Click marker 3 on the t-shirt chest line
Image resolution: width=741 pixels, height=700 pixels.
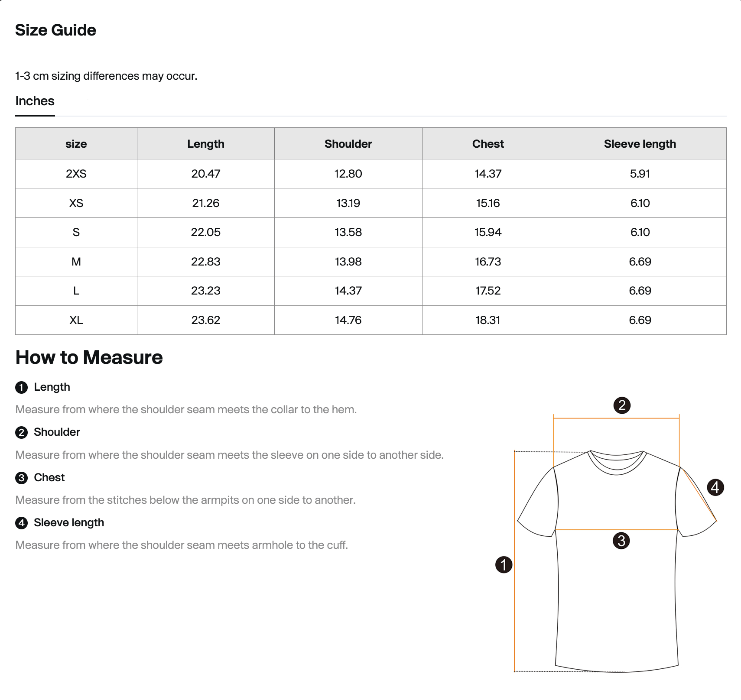coord(621,541)
